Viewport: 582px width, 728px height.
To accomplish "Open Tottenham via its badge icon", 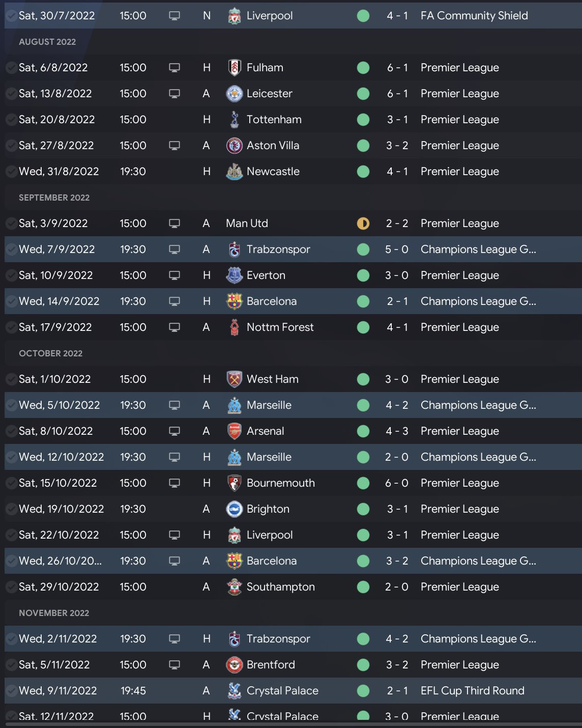I will [234, 120].
